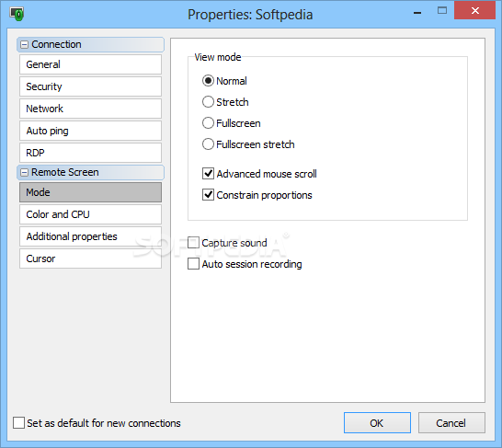Collapse the Remote Screen section minus icon

coord(24,173)
